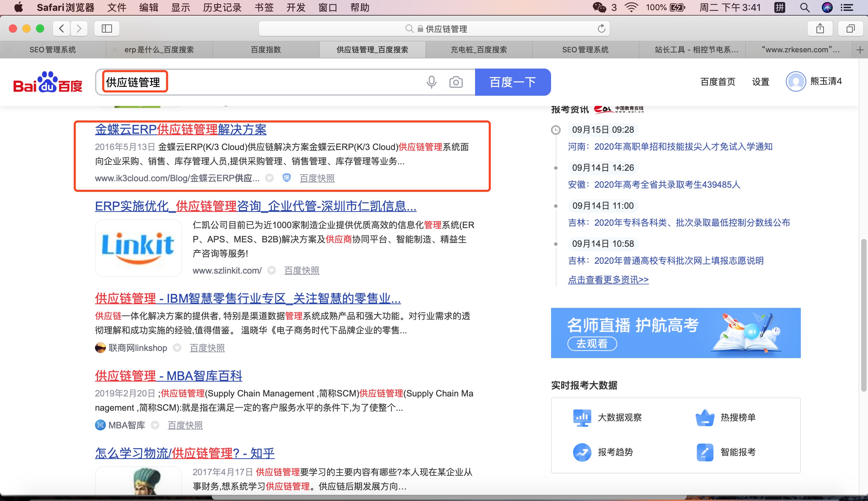Open 历史记录 menu
868x501 pixels.
click(222, 7)
